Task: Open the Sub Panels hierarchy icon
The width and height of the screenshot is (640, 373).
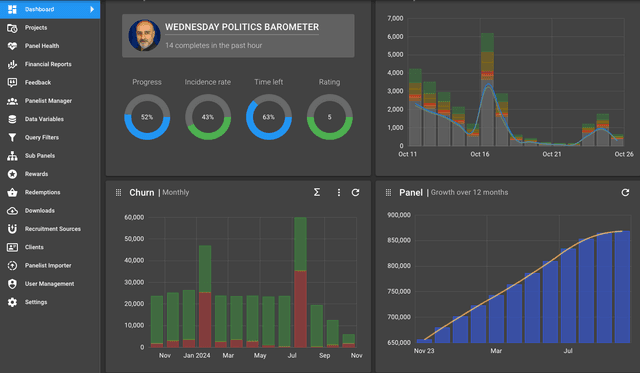Action: (x=12, y=155)
